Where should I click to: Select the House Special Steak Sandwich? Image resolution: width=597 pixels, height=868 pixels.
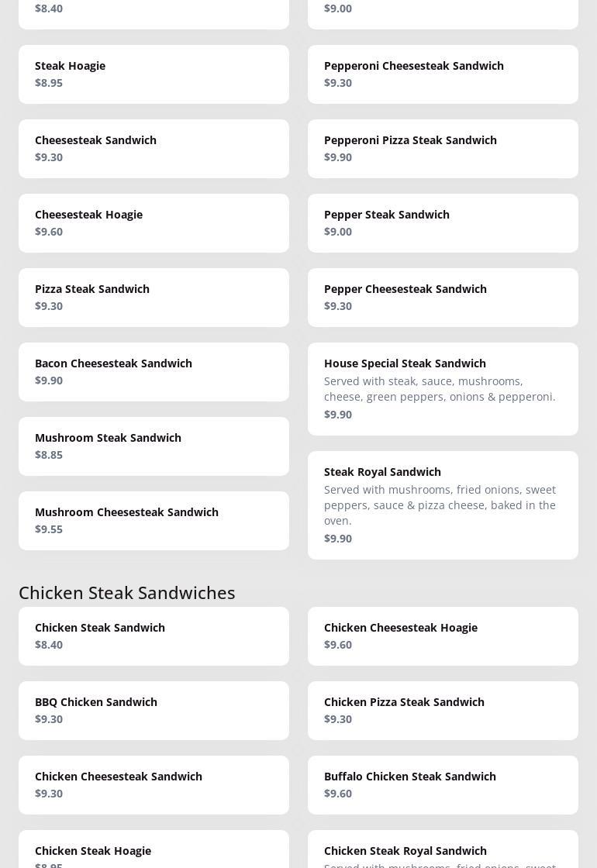(443, 389)
